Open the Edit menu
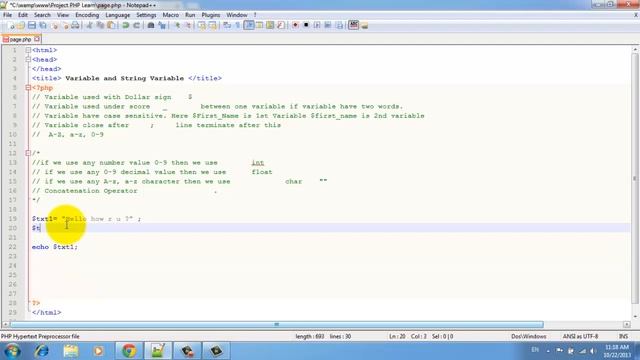The height and width of the screenshot is (360, 640). pyautogui.click(x=23, y=15)
